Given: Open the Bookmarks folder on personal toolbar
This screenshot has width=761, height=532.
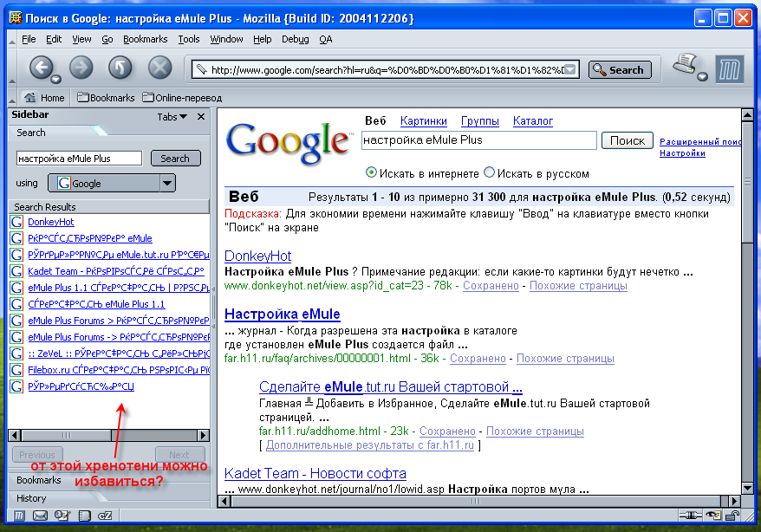Looking at the screenshot, I should (x=106, y=98).
